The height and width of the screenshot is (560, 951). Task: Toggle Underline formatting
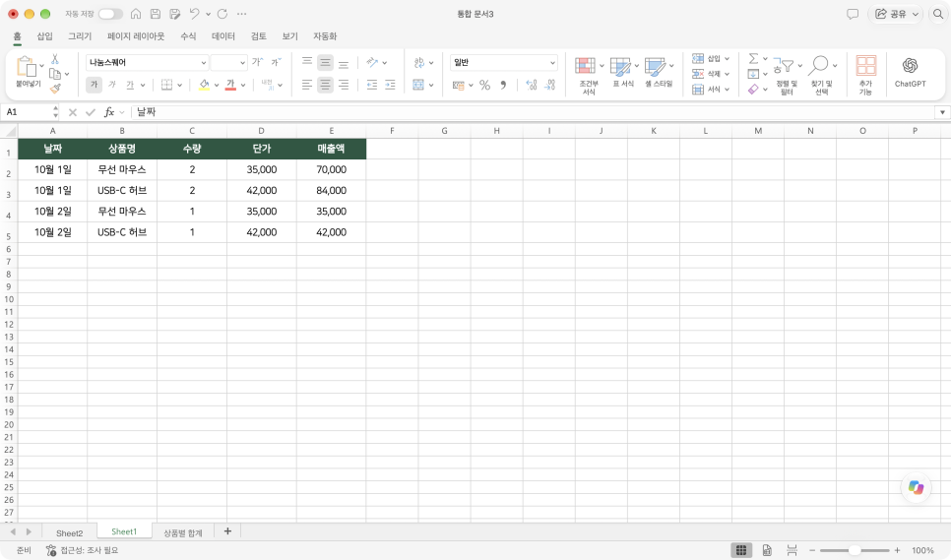[130, 85]
